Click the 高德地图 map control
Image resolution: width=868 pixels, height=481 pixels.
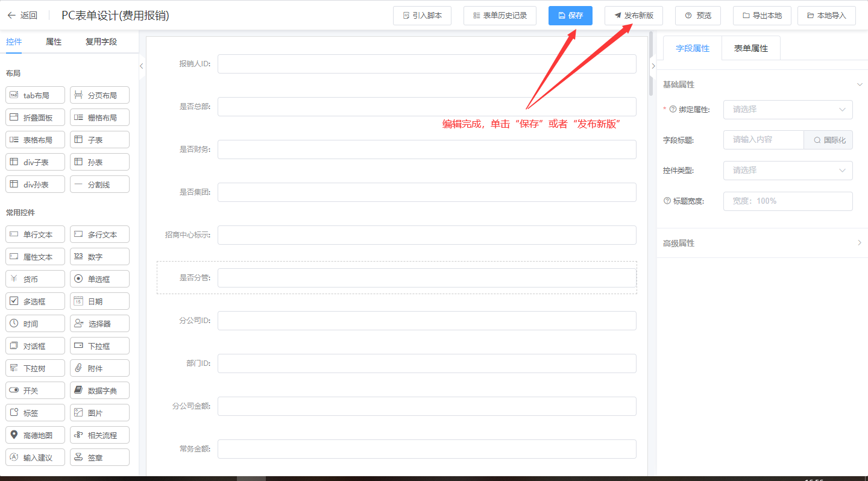point(35,435)
